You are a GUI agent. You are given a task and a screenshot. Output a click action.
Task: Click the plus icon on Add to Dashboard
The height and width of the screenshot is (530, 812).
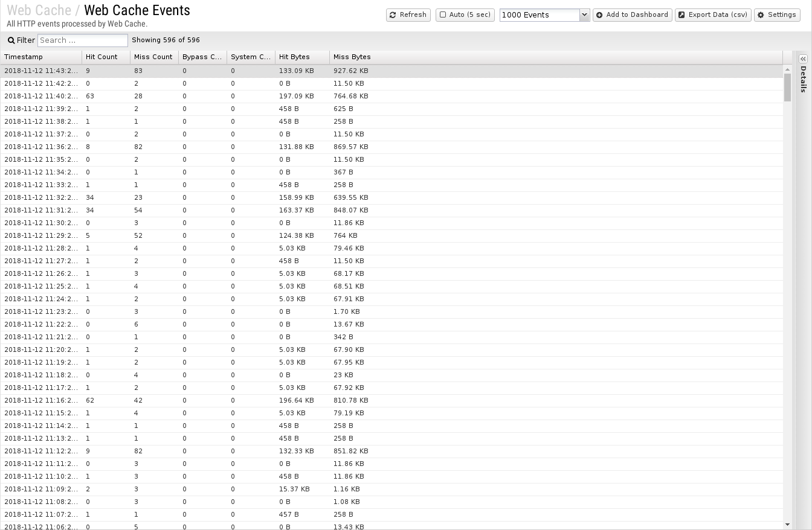coord(600,15)
